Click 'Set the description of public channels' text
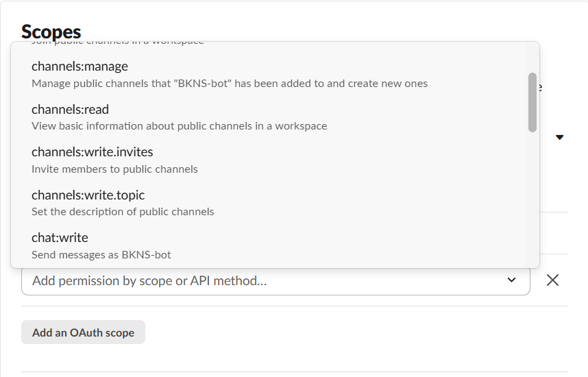 [x=123, y=212]
